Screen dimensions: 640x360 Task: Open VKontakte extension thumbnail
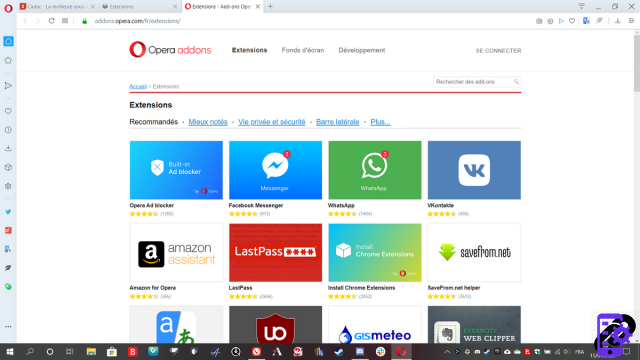click(x=474, y=170)
